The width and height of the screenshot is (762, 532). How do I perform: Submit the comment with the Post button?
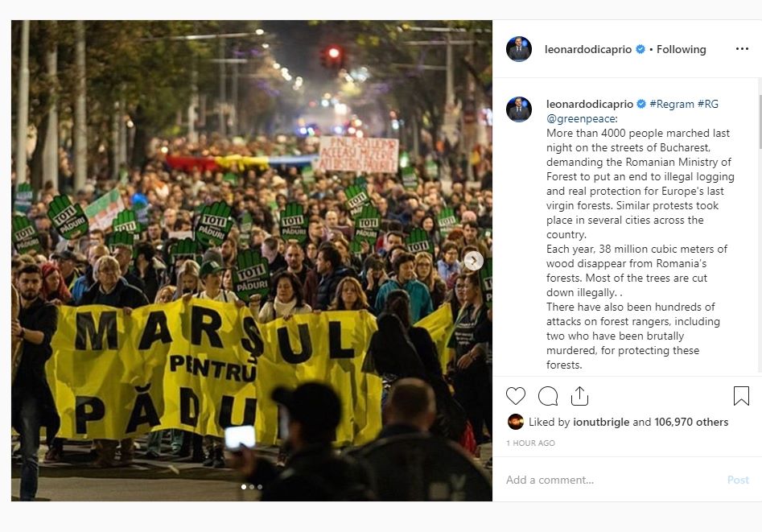tap(738, 480)
